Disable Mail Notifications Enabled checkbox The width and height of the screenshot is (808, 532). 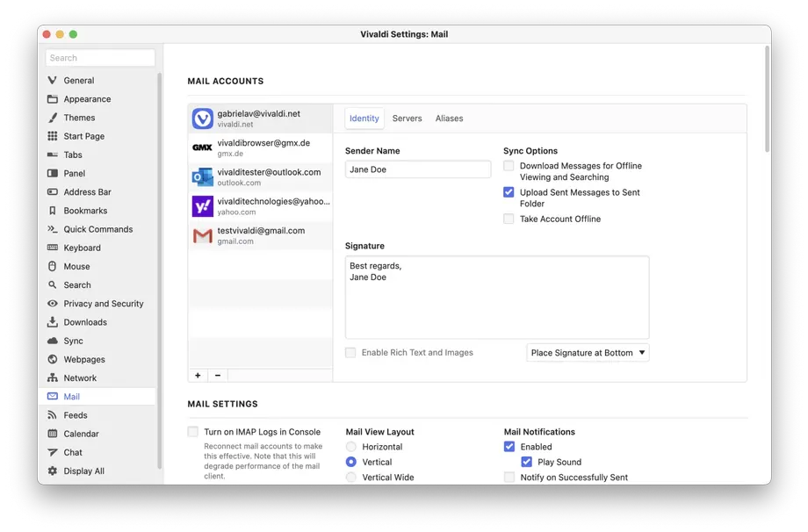pos(509,447)
